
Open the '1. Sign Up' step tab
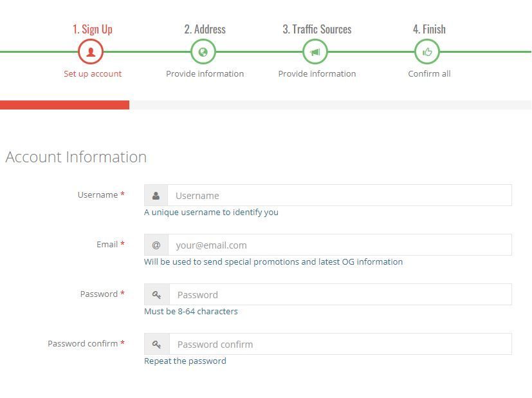pos(92,29)
